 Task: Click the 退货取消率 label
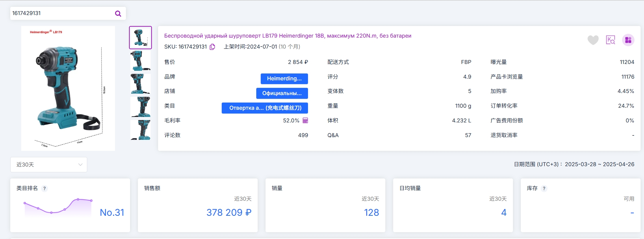click(504, 135)
